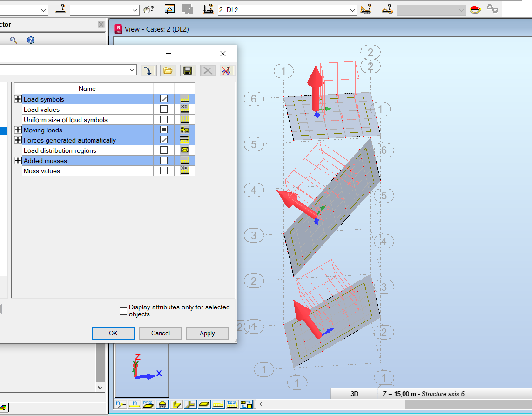Click the structure view switch icon in bottom toolbar
This screenshot has height=416, width=532.
[x=246, y=404]
